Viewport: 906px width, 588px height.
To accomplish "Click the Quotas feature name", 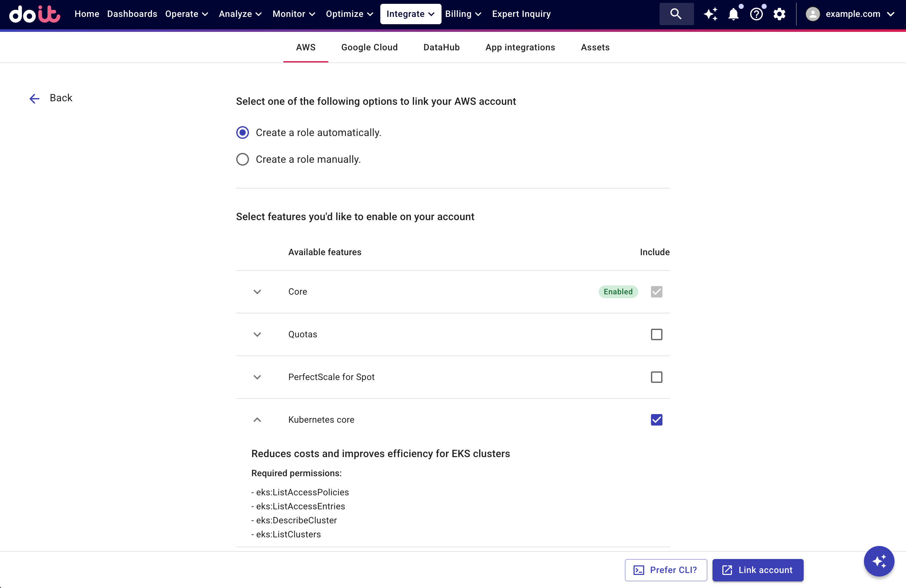I will pyautogui.click(x=303, y=334).
